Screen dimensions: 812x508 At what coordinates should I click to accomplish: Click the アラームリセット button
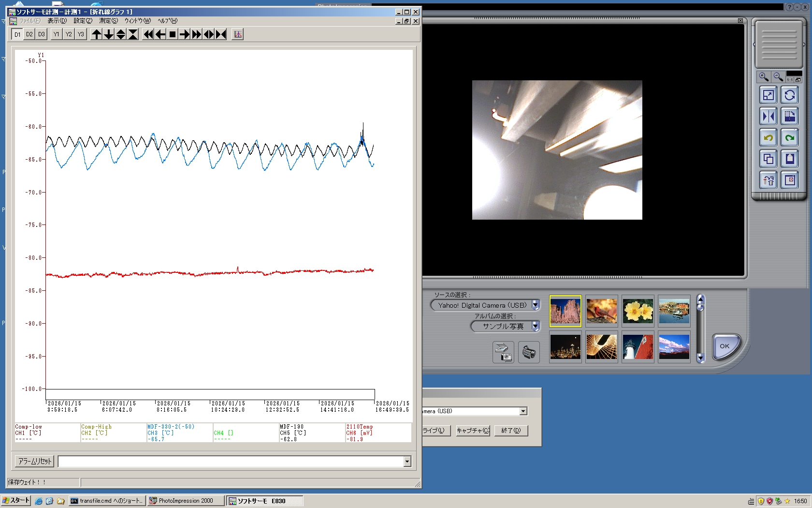click(35, 462)
